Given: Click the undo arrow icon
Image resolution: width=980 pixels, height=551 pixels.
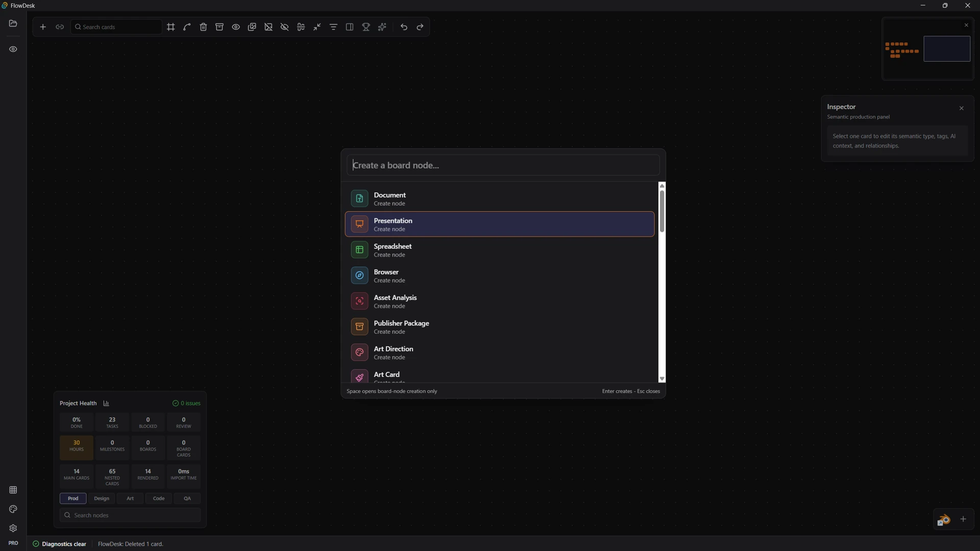Looking at the screenshot, I should [x=404, y=27].
